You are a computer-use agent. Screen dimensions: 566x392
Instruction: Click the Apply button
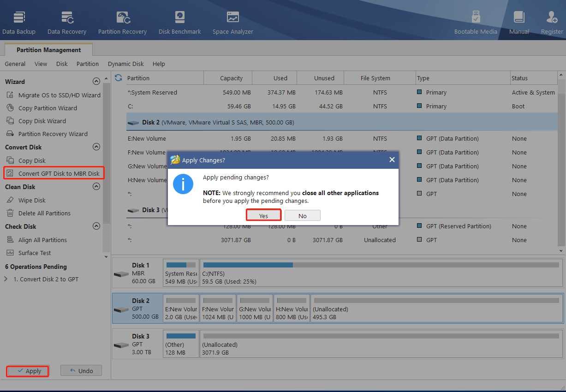28,371
